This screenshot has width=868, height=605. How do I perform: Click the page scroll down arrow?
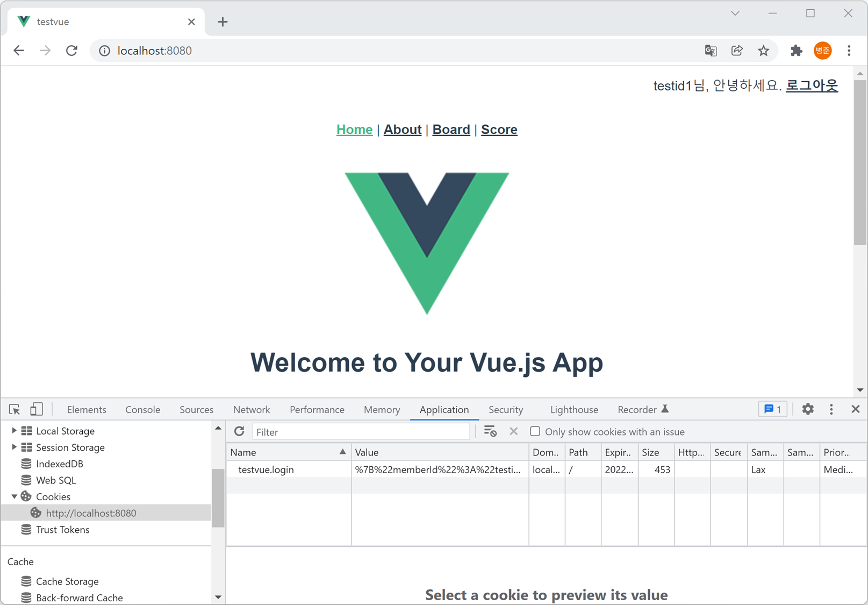(x=860, y=390)
